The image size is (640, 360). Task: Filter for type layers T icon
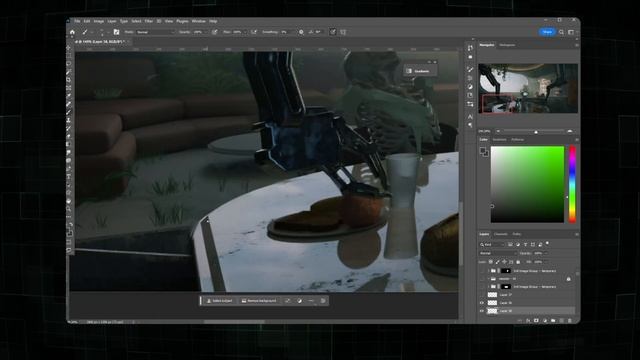click(x=525, y=244)
